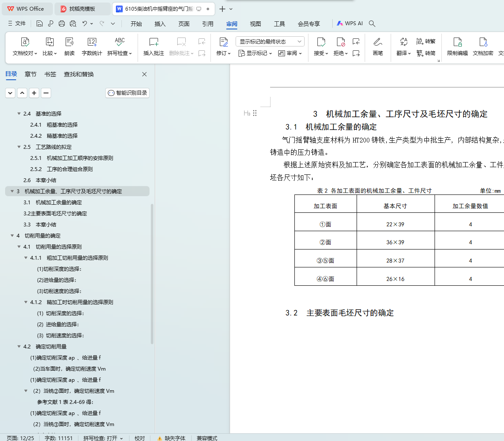Collapse outline levels with up chevron
The width and height of the screenshot is (504, 441).
coord(22,93)
